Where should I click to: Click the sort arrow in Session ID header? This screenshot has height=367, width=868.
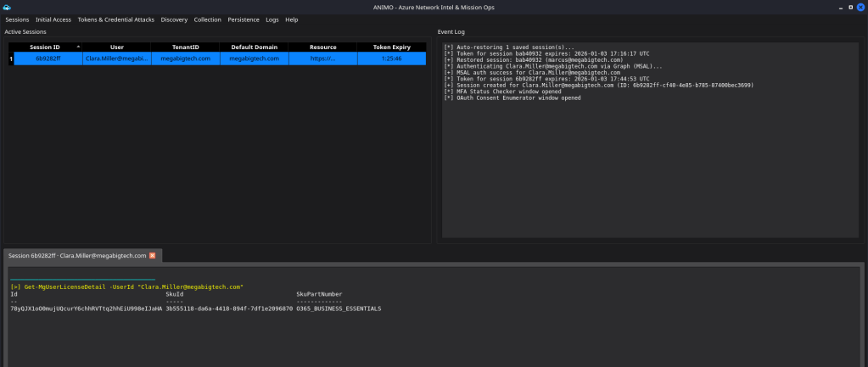[78, 47]
